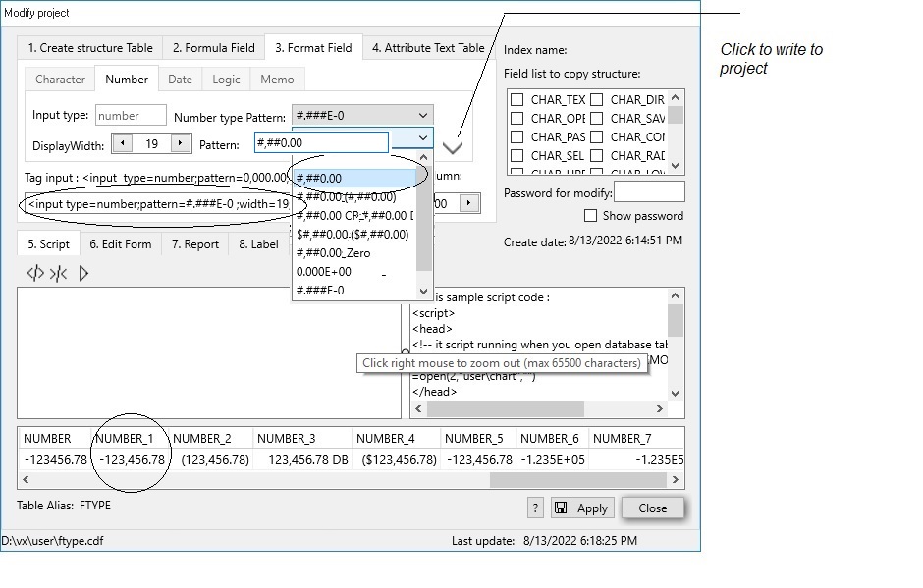The width and height of the screenshot is (923, 588).
Task: Click the Apply button
Action: coord(581,508)
